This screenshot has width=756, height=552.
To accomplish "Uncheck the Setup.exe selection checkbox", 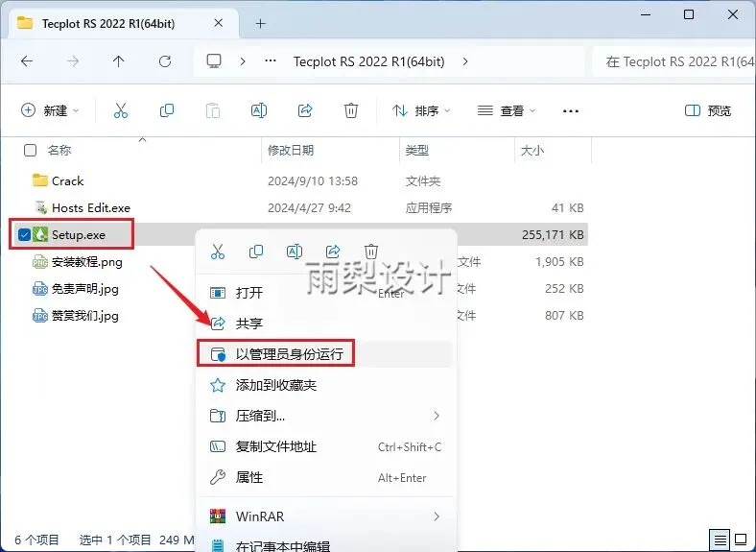I will pos(24,235).
